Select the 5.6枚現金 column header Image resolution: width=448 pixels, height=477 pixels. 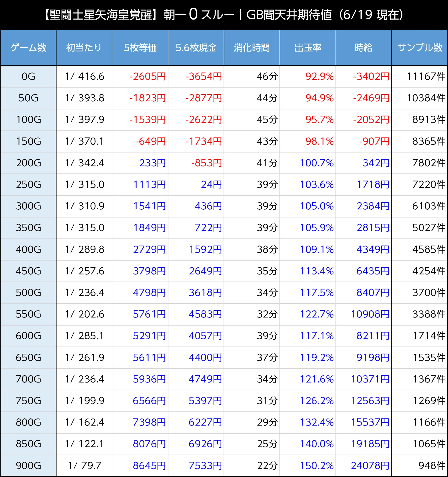tap(196, 48)
